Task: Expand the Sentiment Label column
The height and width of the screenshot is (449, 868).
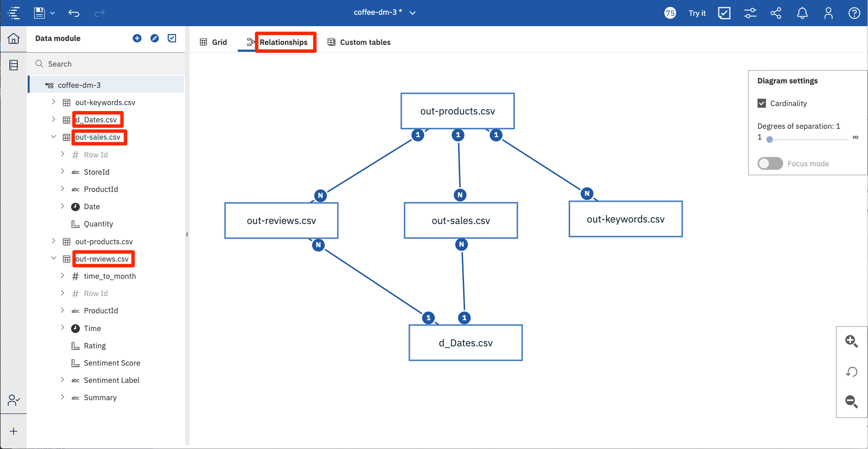Action: click(62, 379)
